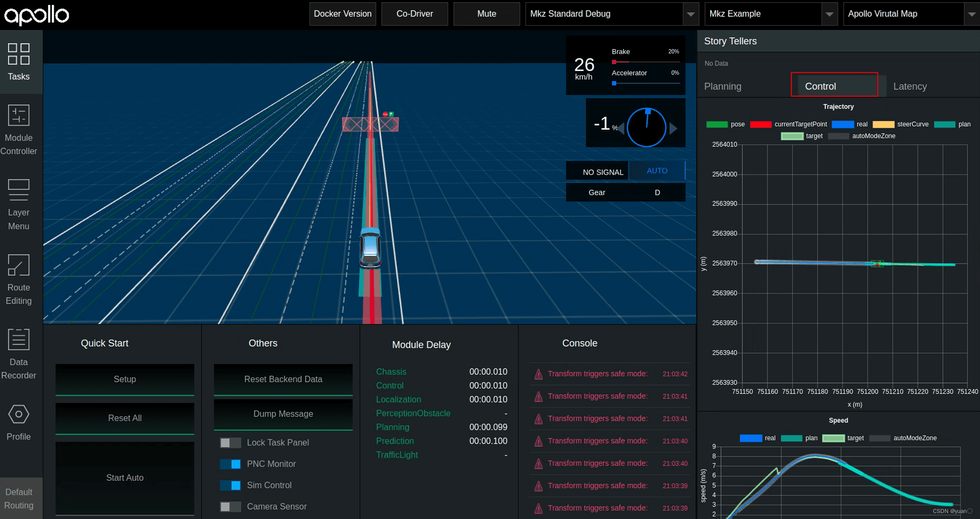Switch to the Latency tab

909,86
